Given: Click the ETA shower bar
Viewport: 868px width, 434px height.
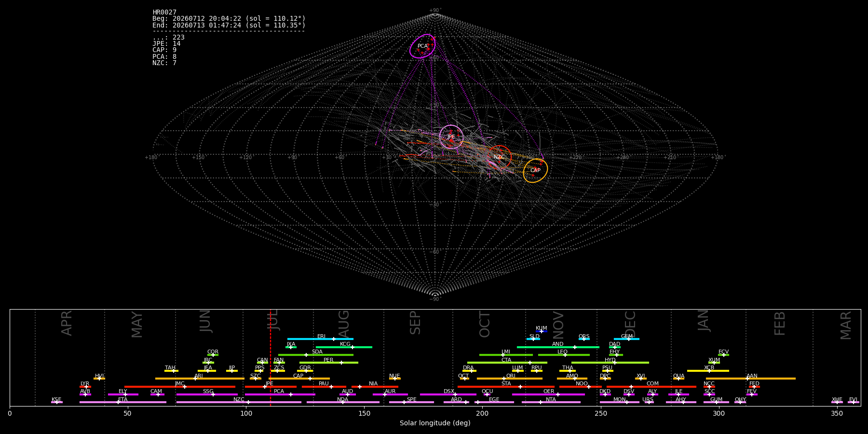Looking at the screenshot, I should [x=123, y=402].
